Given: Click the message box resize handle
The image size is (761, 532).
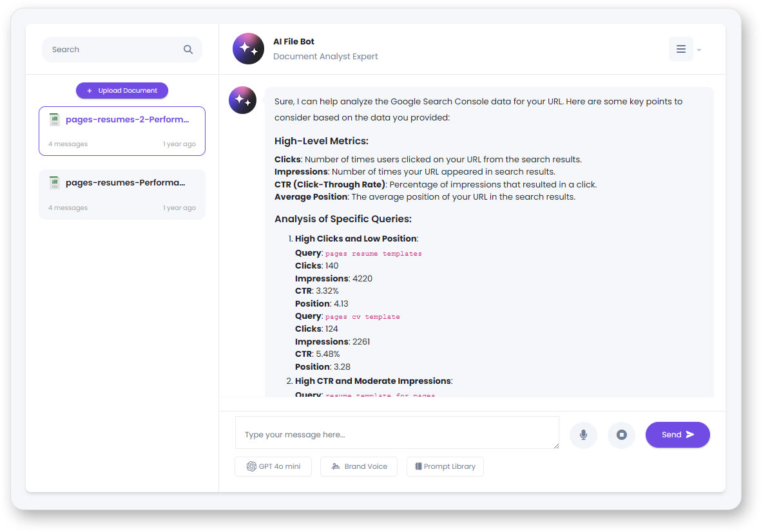Looking at the screenshot, I should (555, 445).
